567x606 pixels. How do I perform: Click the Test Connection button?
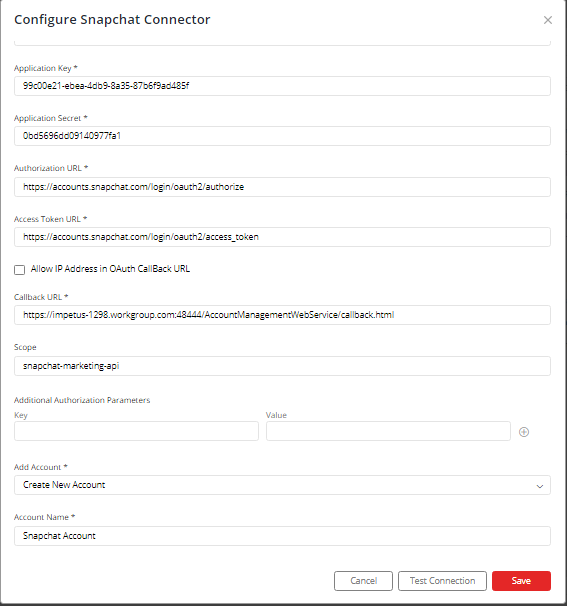tap(442, 580)
